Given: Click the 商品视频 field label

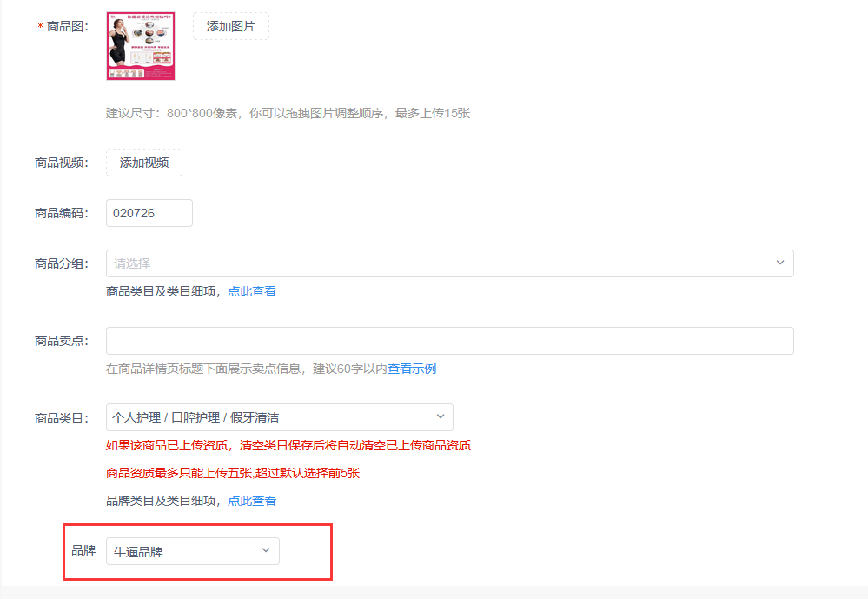Looking at the screenshot, I should 61,163.
